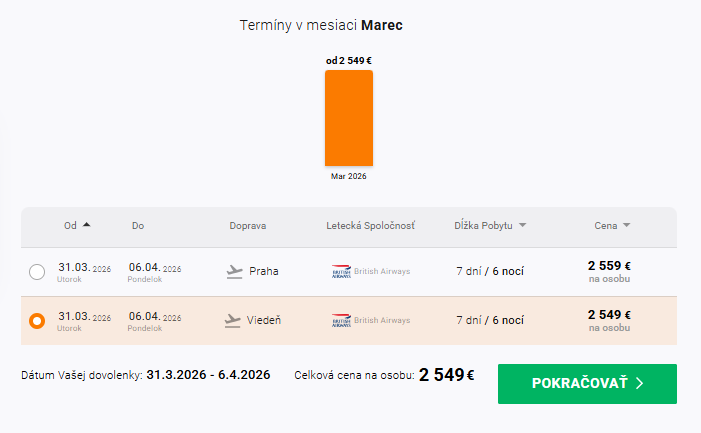Click the orange Mar 2026 price bar

click(x=349, y=118)
